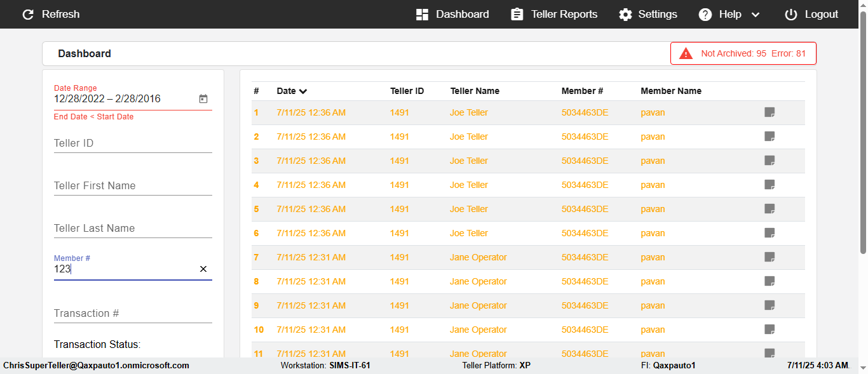Sort by Date column arrow
Viewport: 868px width, 374px height.
point(303,91)
